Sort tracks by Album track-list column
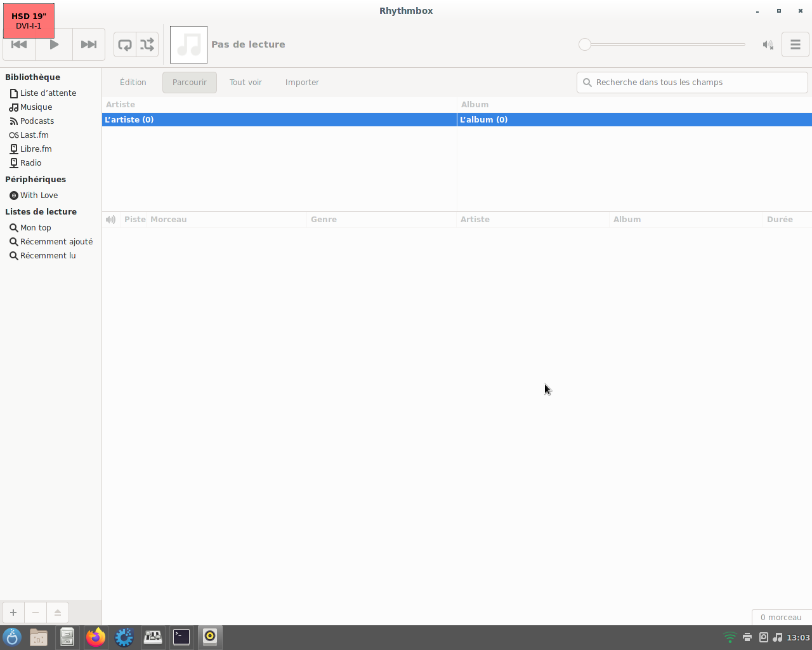Screen dimensions: 812x650 pyautogui.click(x=686, y=220)
